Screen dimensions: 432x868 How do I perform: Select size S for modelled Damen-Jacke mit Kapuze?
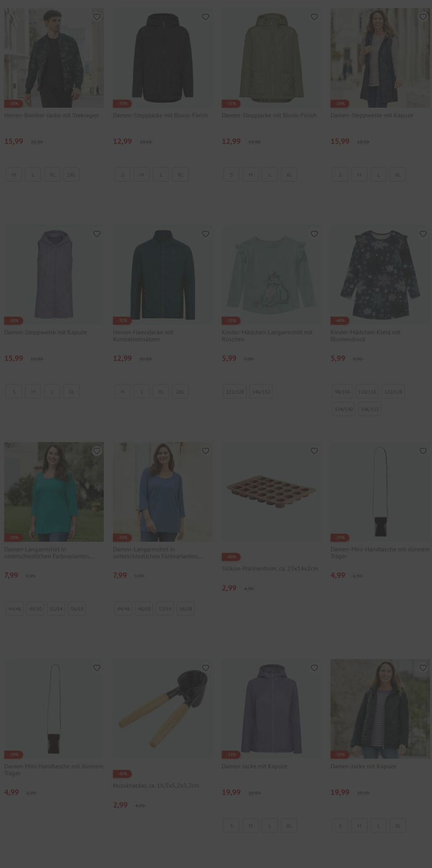point(340,825)
